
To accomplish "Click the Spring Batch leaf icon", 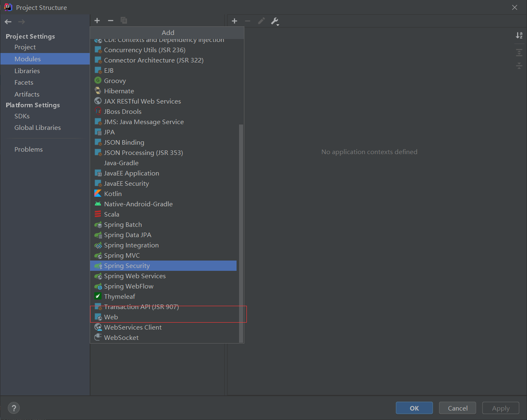I will click(x=98, y=224).
